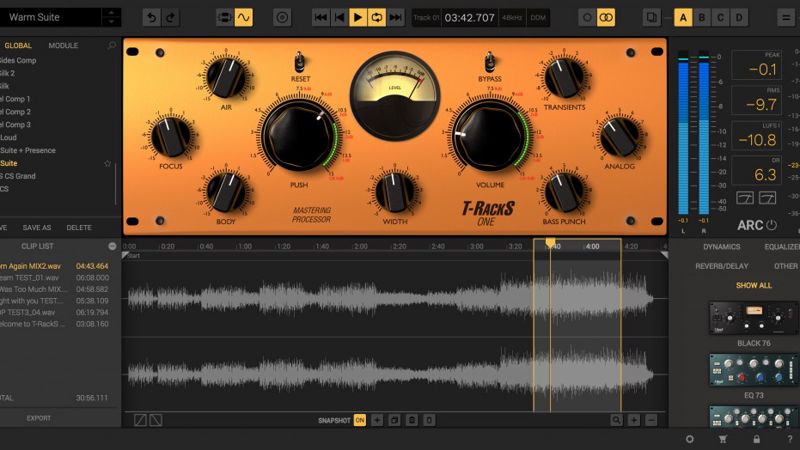Click the fade-in icon below waveform
800x450 pixels.
(x=140, y=420)
